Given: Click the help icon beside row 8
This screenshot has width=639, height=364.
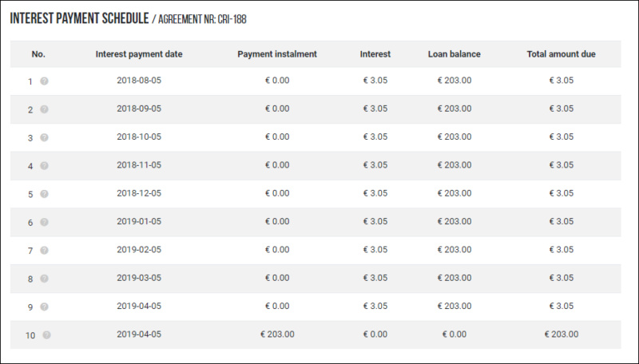Looking at the screenshot, I should click(x=44, y=279).
